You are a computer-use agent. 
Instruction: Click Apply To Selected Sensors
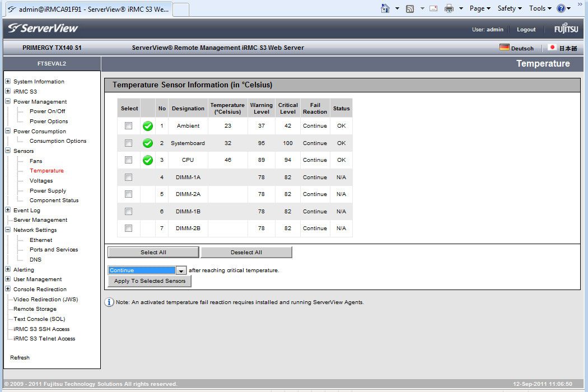pos(150,281)
